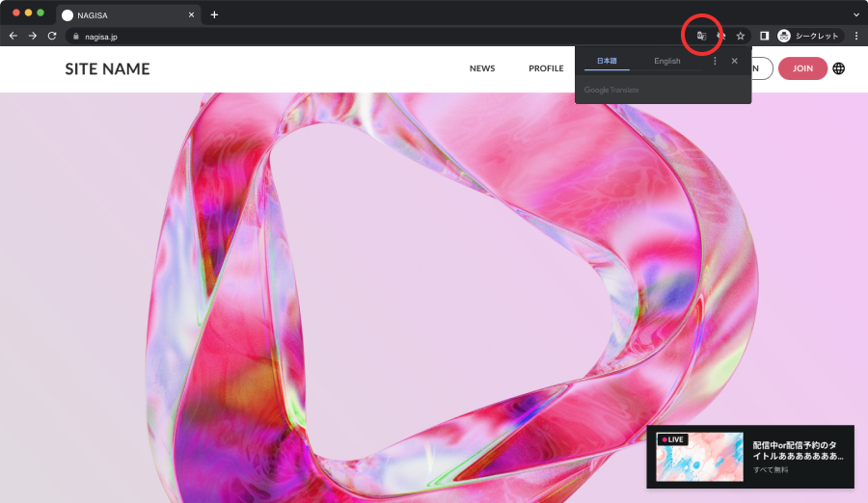Click the tracking protection eye icon
This screenshot has height=503, width=868.
[720, 36]
